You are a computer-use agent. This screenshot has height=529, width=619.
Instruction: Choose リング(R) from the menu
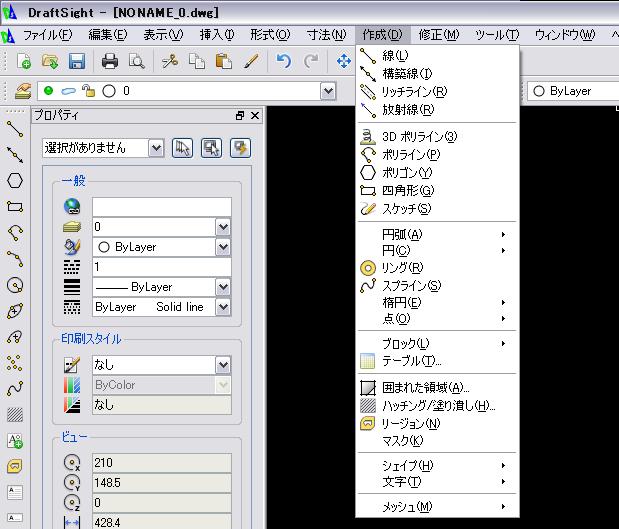[x=437, y=268]
